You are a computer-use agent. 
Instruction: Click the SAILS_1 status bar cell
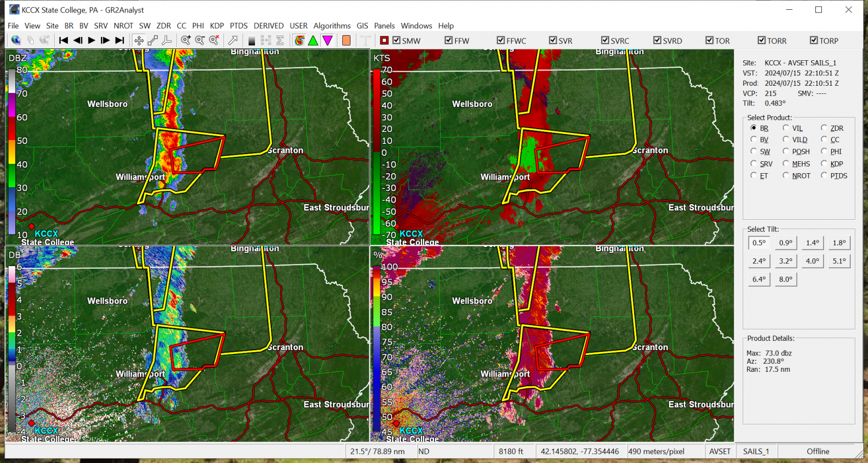point(756,451)
